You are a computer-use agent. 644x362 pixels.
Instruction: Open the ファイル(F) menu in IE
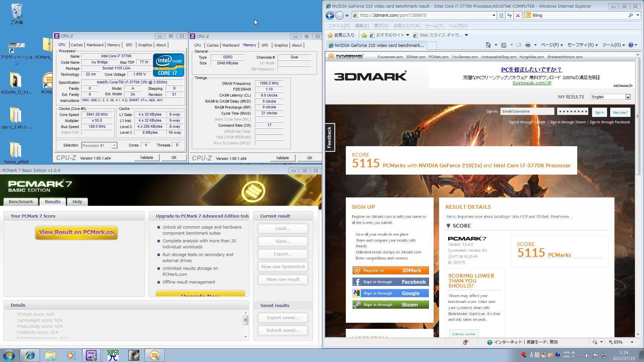pyautogui.click(x=339, y=26)
